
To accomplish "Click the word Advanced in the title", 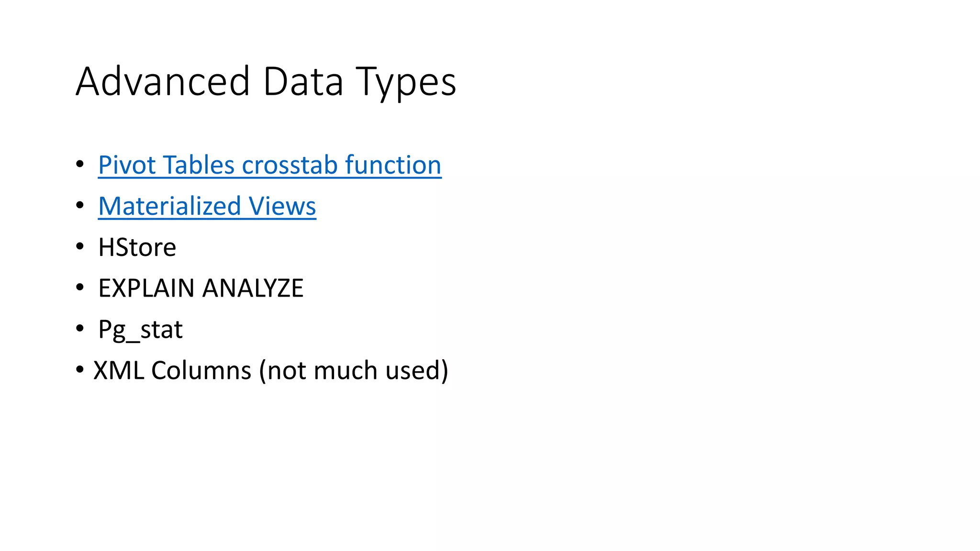I will (163, 81).
